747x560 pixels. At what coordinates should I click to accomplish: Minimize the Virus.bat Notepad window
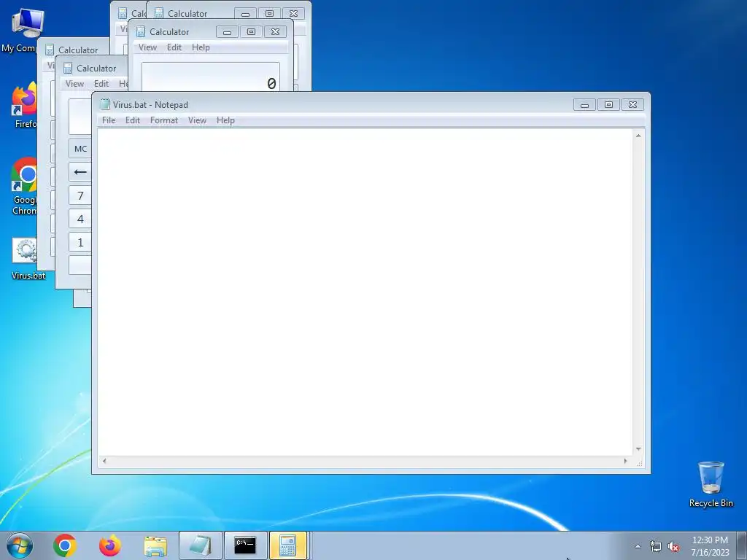click(584, 105)
